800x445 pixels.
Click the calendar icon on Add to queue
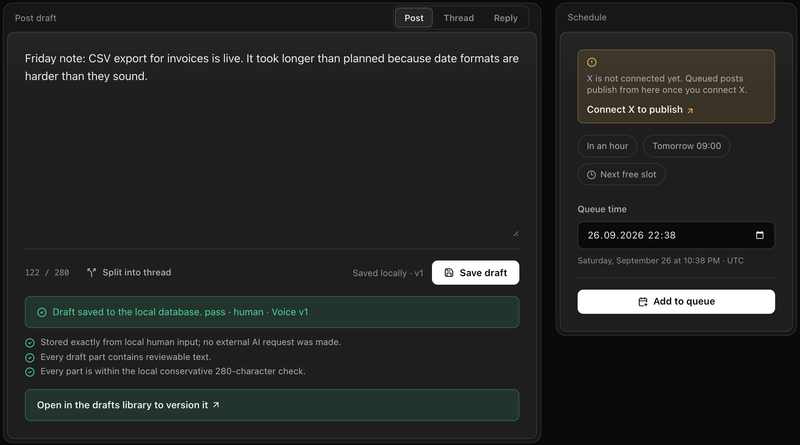tap(643, 302)
